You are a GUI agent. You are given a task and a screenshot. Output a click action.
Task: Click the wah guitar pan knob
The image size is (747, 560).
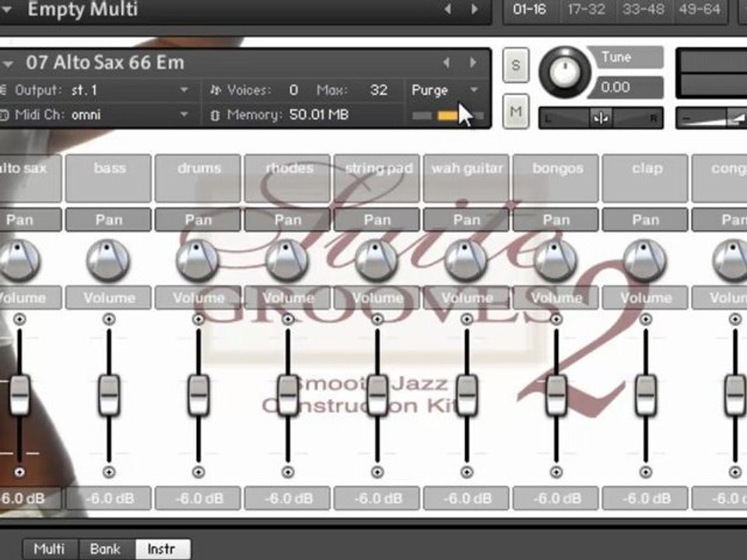point(466,260)
